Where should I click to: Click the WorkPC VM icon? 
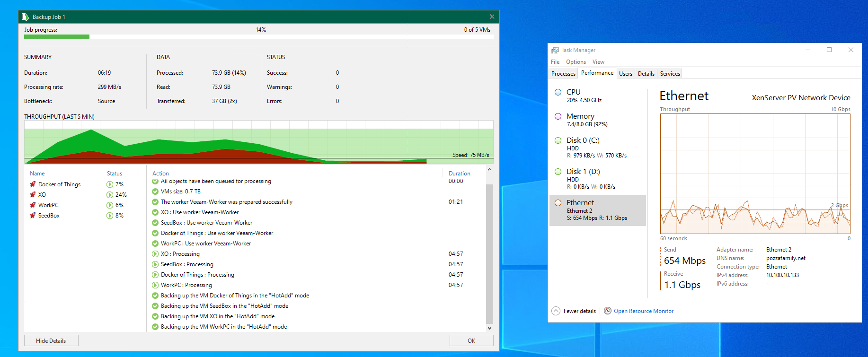[33, 205]
